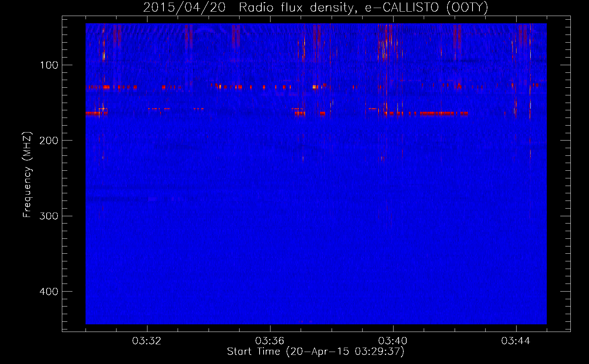Screen dimensions: 589x364
Task: Click the 03:44 time tick label
Action: (516, 341)
